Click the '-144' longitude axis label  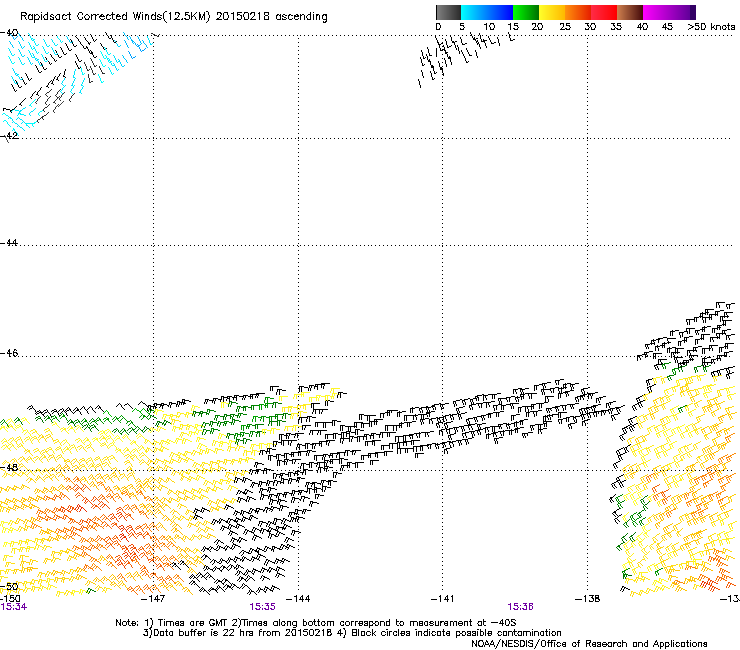298,599
